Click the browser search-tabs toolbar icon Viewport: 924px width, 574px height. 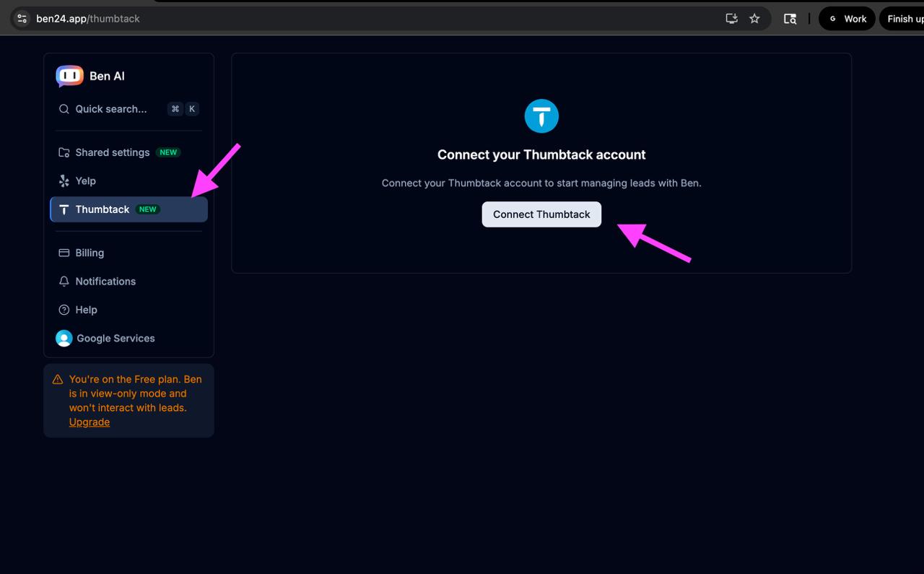(x=790, y=19)
